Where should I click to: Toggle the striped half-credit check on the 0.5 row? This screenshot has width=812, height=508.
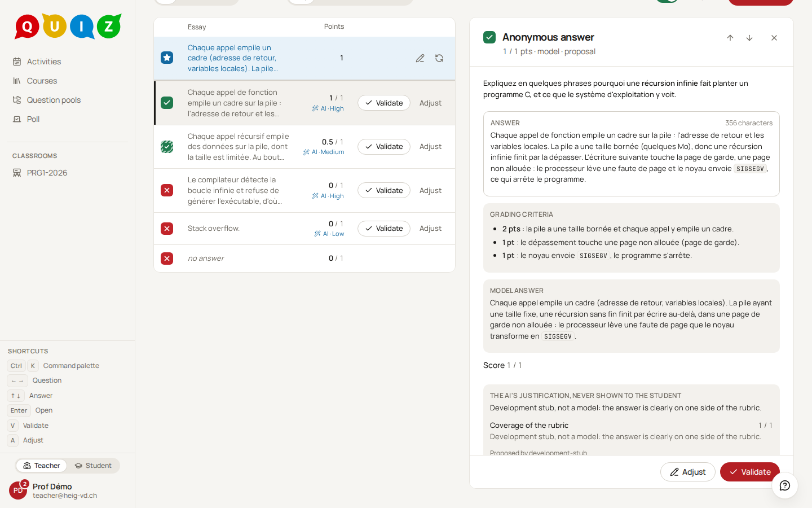[167, 147]
